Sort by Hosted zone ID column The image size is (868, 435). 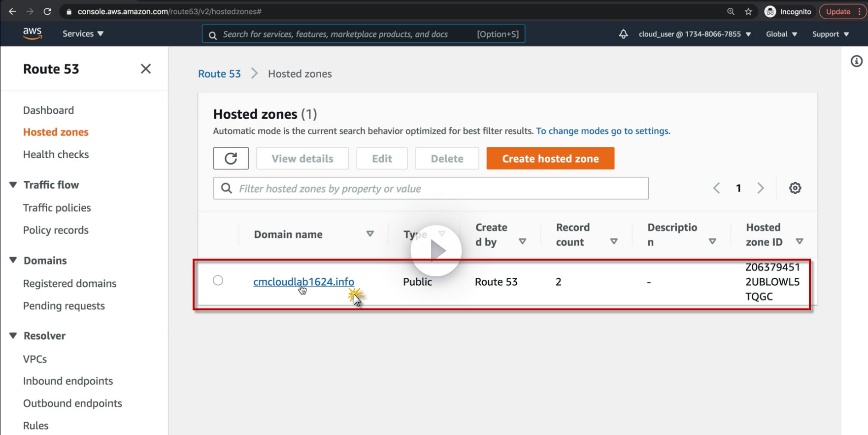pos(800,241)
